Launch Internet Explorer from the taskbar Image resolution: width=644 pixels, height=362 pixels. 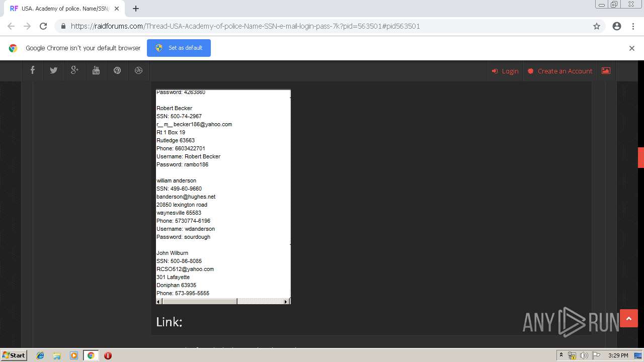(x=40, y=355)
